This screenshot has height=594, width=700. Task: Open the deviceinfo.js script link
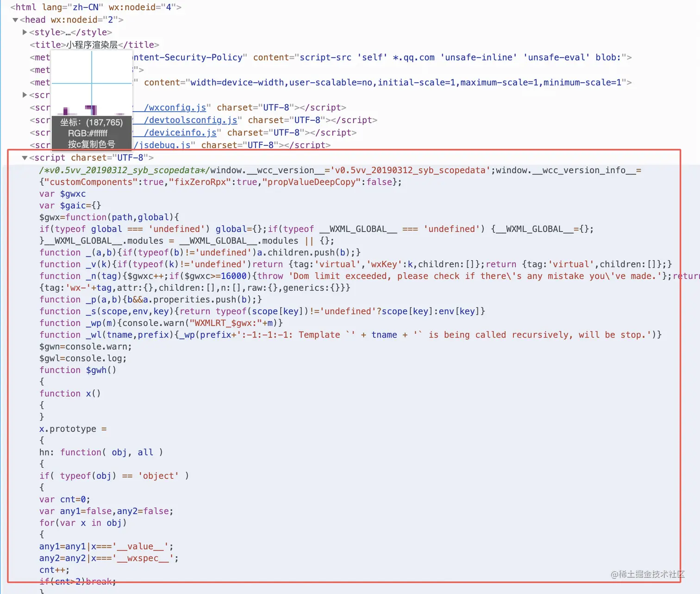coord(180,132)
